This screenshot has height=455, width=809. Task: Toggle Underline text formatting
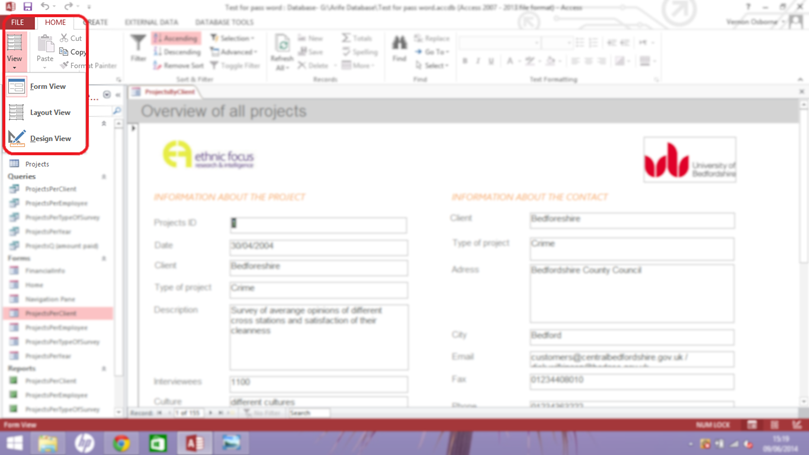click(x=491, y=61)
